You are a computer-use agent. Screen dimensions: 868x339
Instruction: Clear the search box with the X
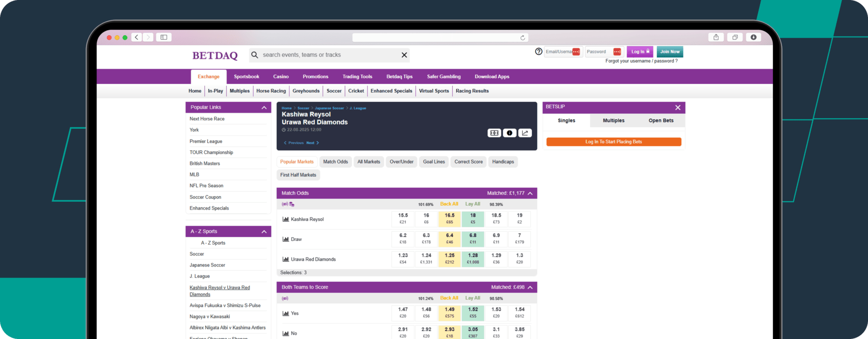pos(404,55)
